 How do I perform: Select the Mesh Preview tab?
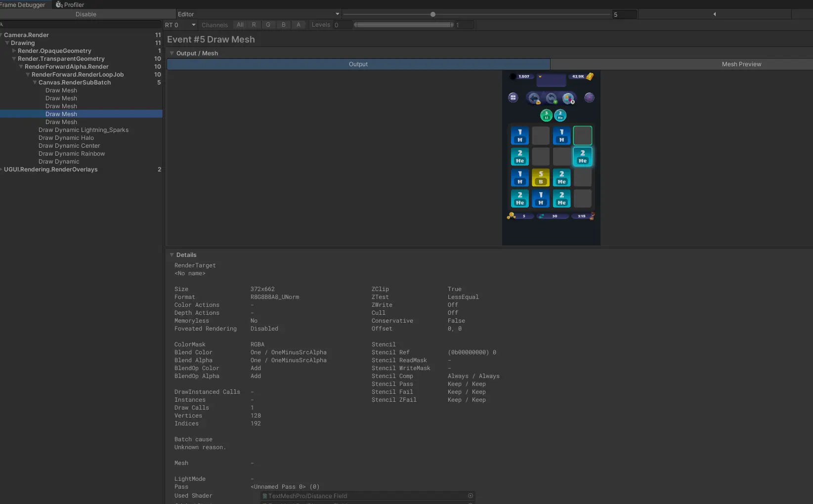coord(741,64)
